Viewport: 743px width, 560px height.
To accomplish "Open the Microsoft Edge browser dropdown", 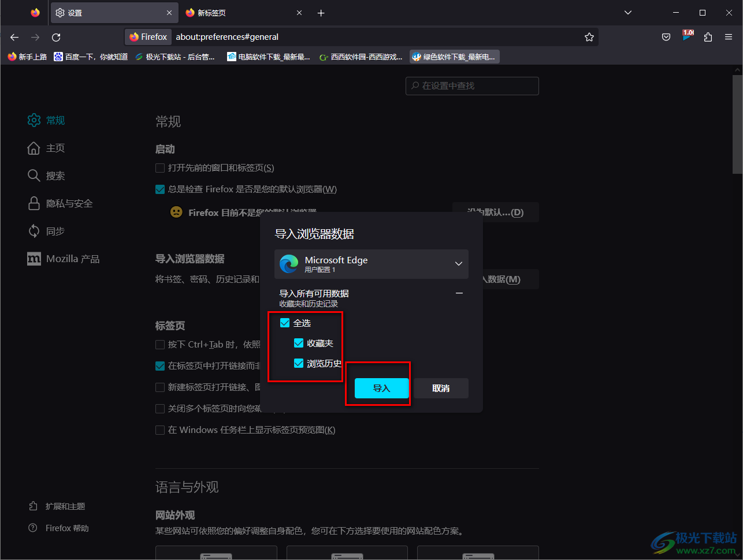I will 371,264.
